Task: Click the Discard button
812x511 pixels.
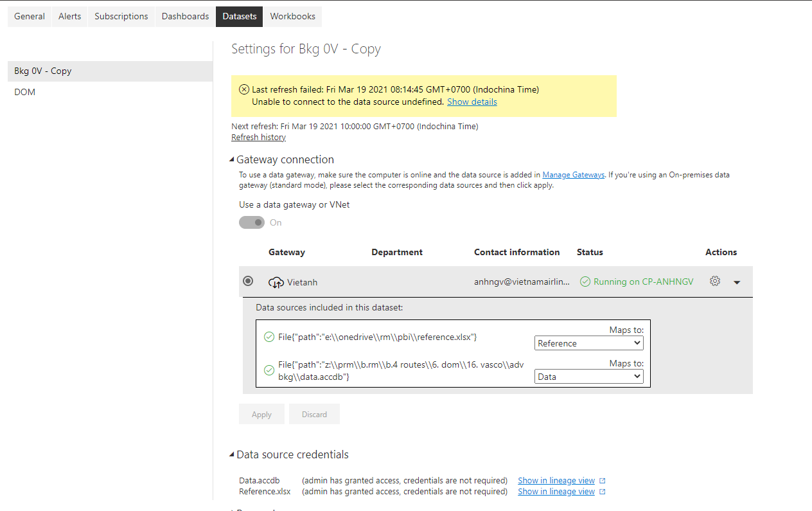Action: 314,414
